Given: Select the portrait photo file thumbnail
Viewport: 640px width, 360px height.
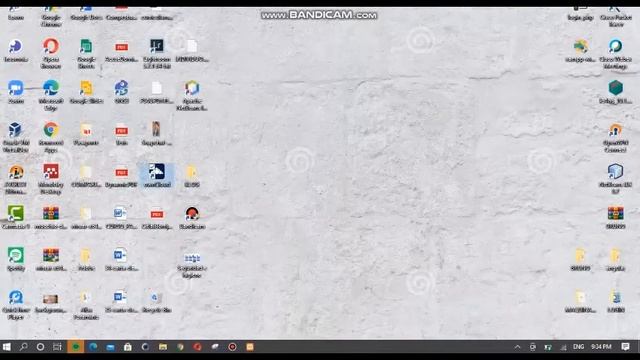Looking at the screenshot, I should [x=156, y=133].
